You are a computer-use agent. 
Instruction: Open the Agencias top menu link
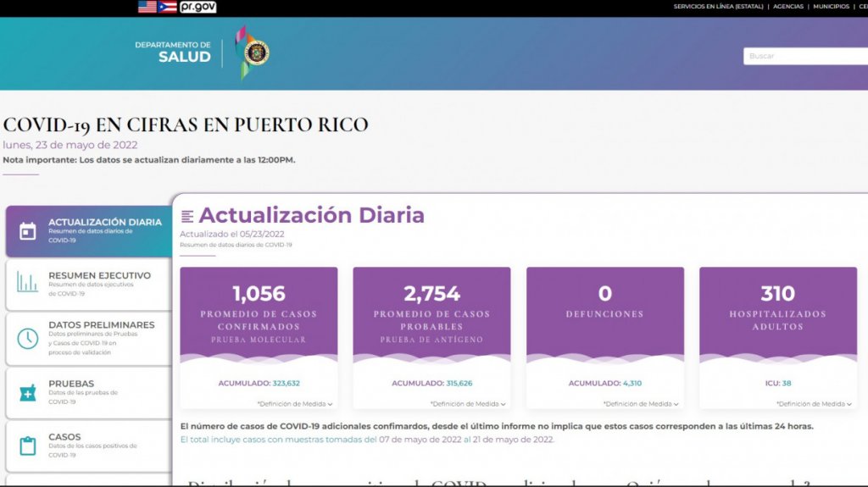tap(787, 7)
